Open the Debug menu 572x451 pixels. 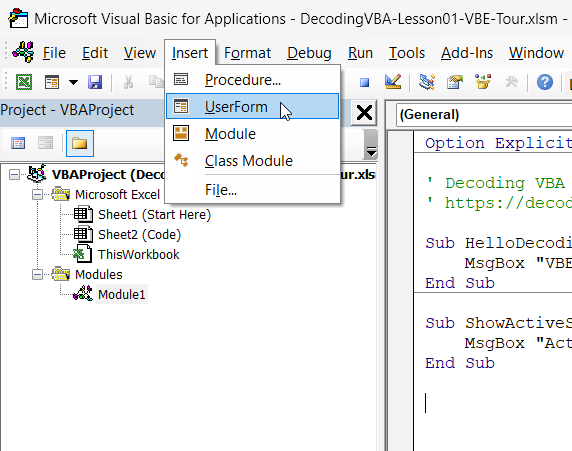point(309,53)
